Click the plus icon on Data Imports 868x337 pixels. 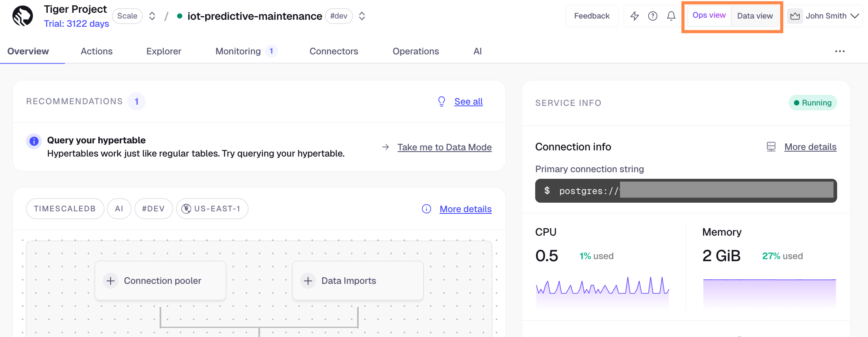308,281
